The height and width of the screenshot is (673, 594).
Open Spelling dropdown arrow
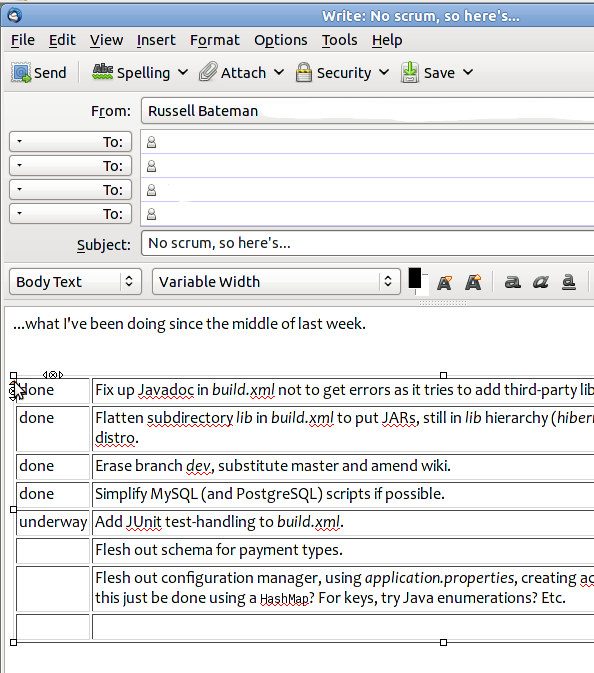pyautogui.click(x=183, y=72)
